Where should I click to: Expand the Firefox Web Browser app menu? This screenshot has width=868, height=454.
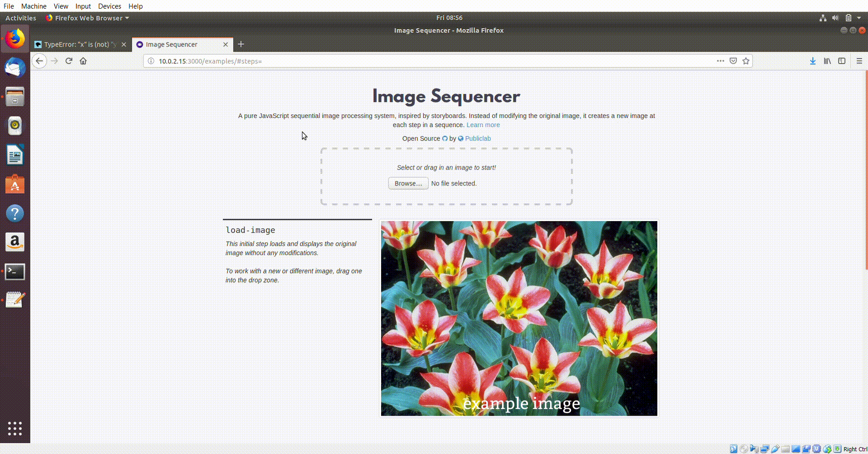(87, 18)
